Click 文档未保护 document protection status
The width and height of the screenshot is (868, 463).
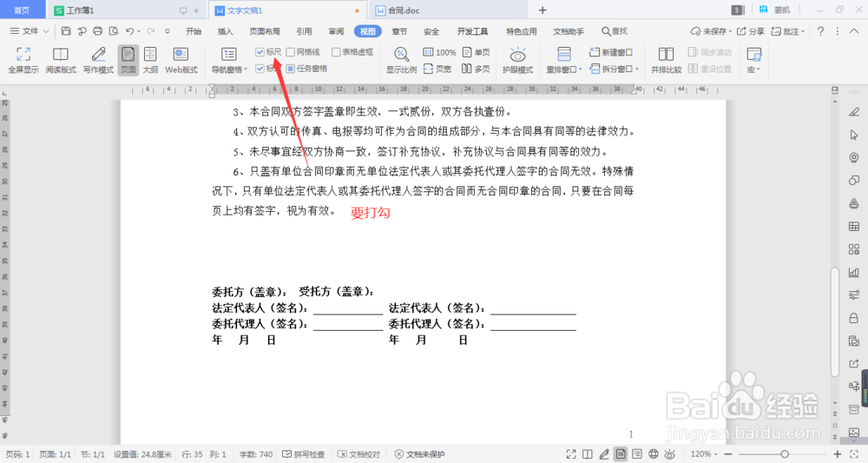click(x=419, y=454)
